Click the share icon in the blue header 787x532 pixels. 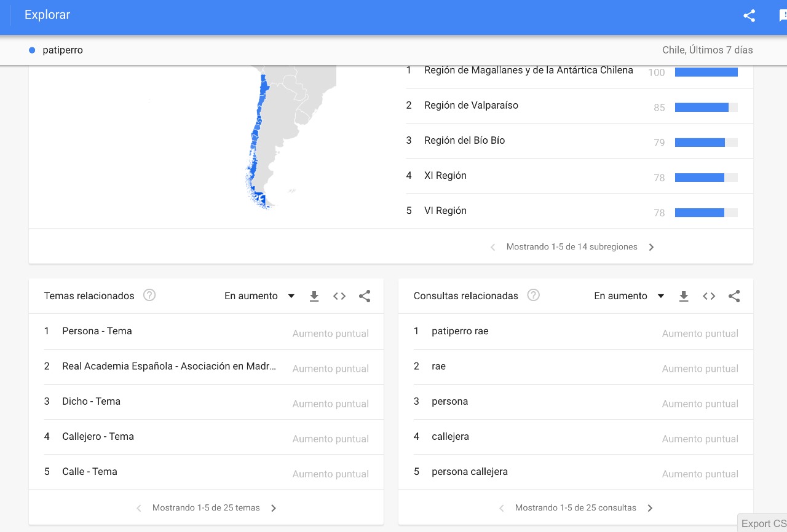pos(749,16)
